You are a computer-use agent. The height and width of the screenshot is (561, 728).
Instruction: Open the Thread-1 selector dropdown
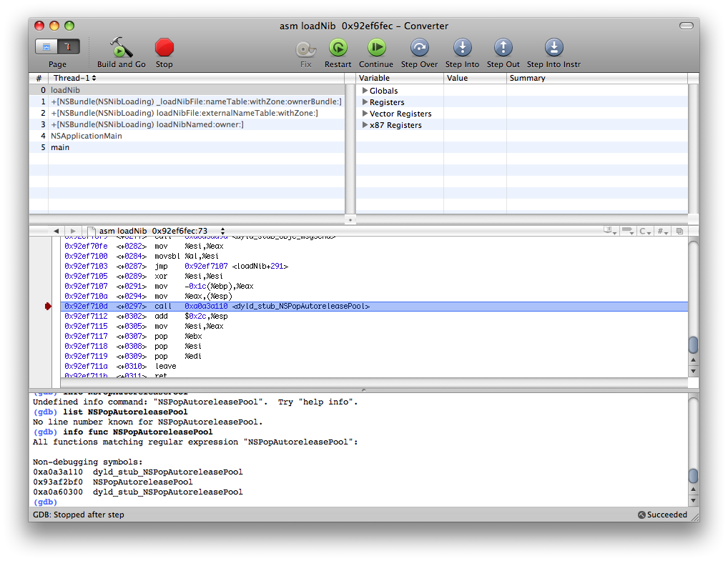tap(75, 78)
